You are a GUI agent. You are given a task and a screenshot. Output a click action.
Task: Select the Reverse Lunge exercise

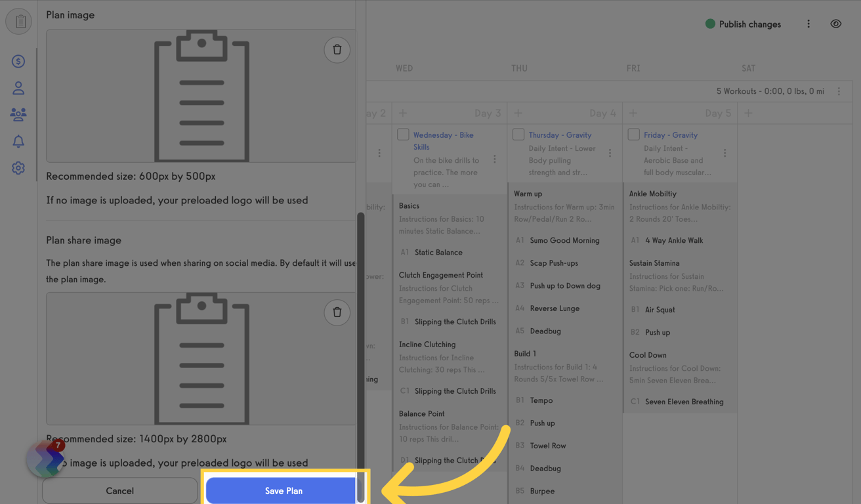tap(555, 308)
